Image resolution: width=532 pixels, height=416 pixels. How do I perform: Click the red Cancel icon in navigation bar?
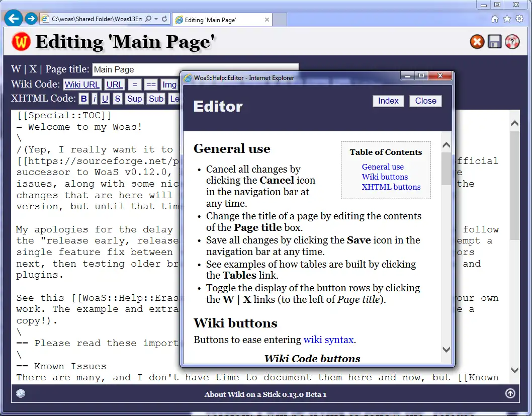[x=477, y=42]
